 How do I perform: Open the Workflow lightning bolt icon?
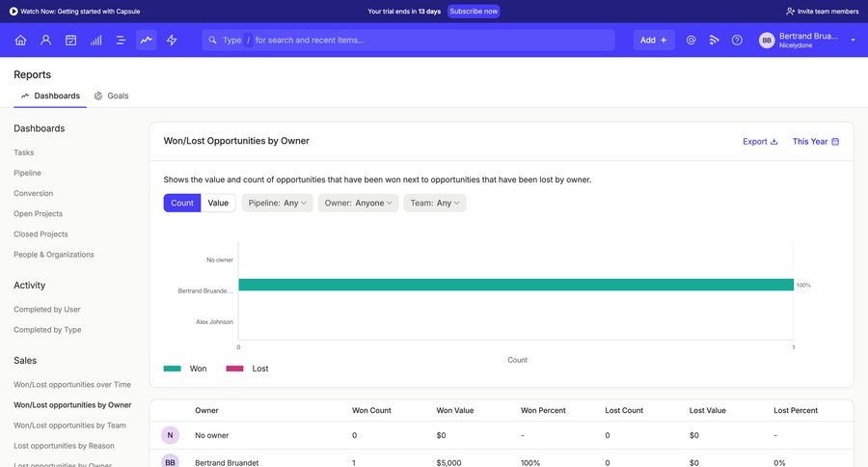[x=172, y=41]
